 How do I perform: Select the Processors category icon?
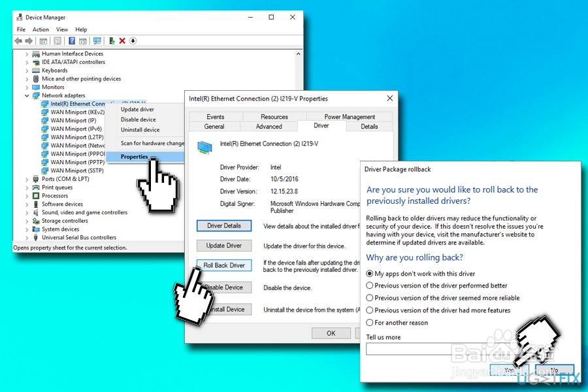[x=36, y=196]
